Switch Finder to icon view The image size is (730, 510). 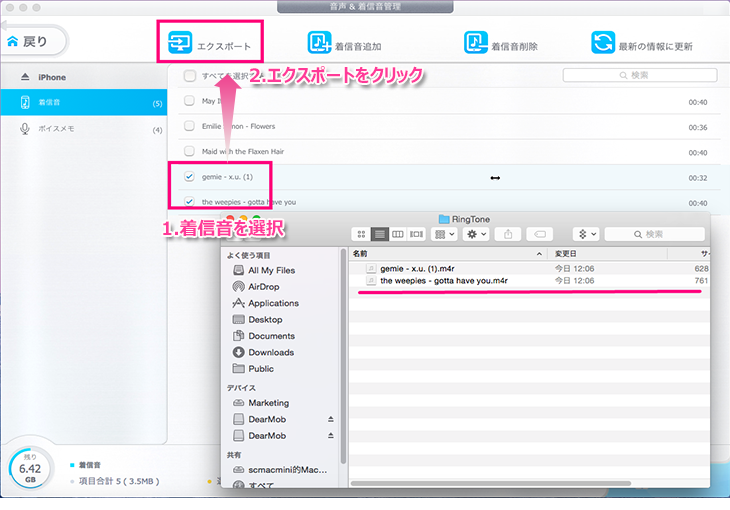[361, 234]
